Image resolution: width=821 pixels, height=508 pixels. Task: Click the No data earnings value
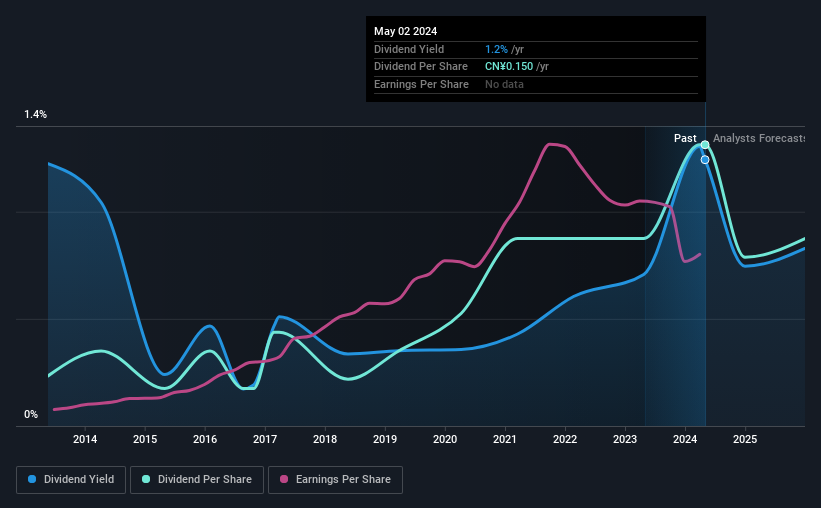click(504, 84)
